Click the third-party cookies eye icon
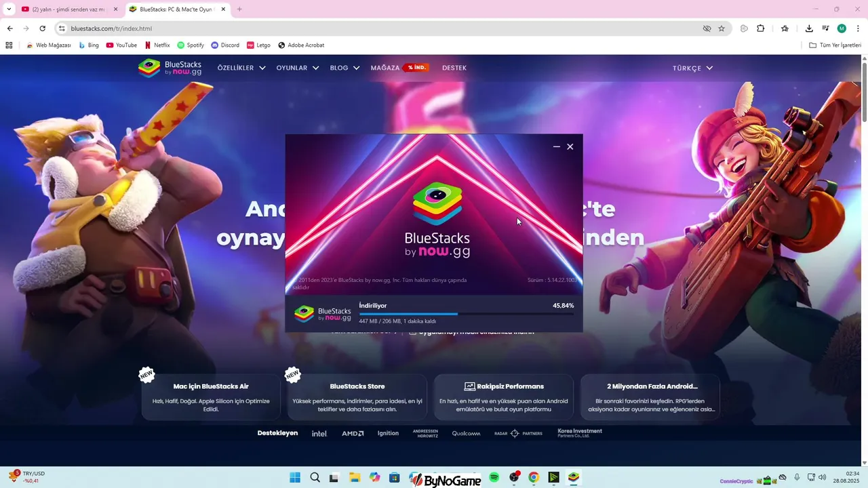This screenshot has width=868, height=488. (707, 28)
